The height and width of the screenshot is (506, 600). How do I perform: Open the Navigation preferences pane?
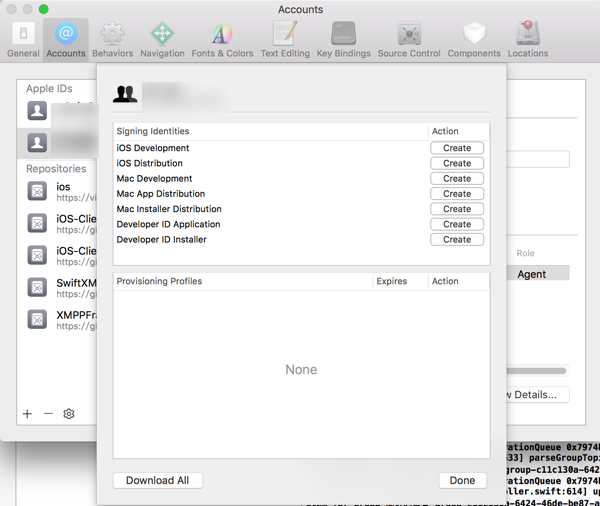coord(162,40)
